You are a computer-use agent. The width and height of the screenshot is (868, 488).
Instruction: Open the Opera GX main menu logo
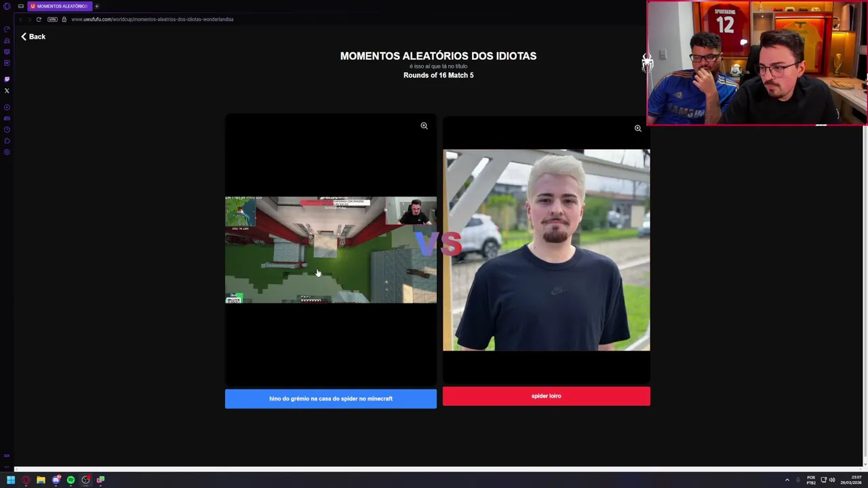(6, 6)
